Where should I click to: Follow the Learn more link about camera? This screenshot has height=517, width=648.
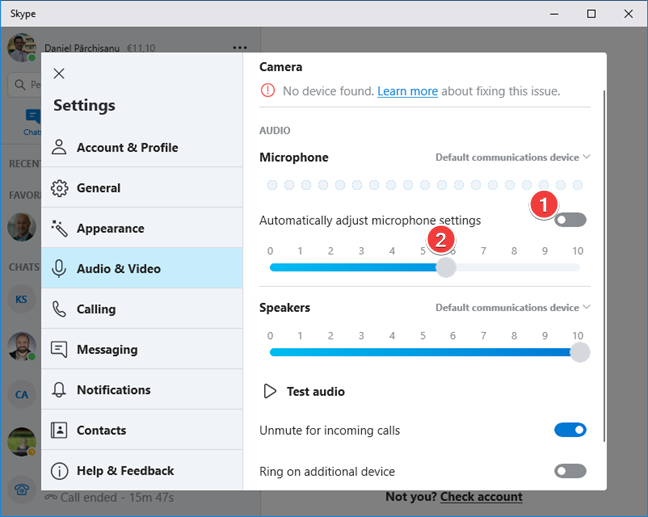(x=407, y=91)
